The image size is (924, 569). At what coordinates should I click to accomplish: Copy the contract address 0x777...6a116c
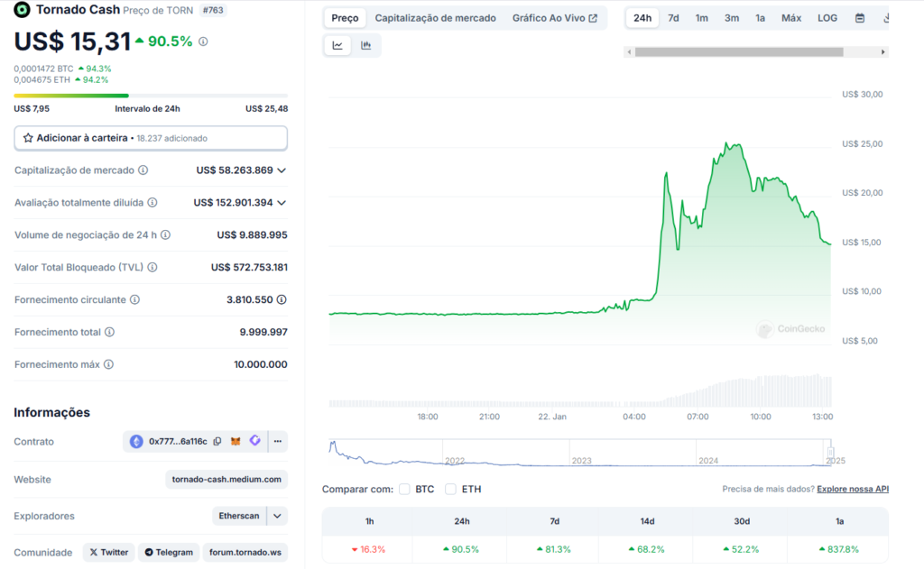click(x=217, y=441)
